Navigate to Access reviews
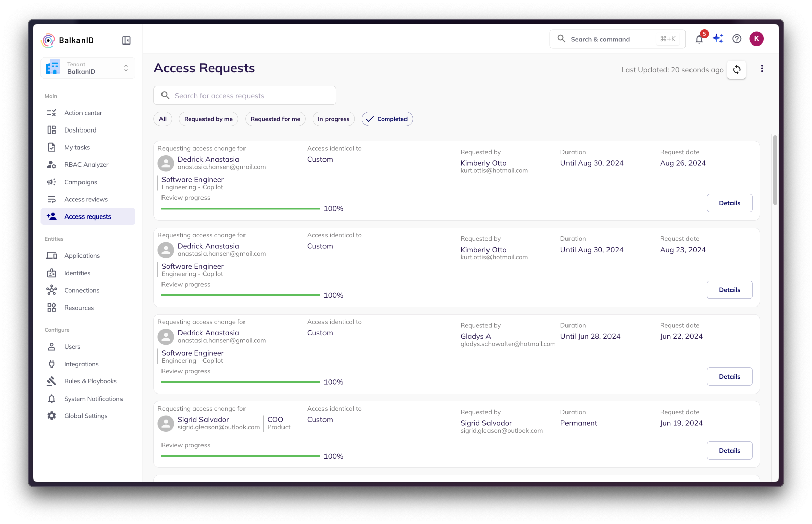The image size is (812, 524). coord(86,199)
